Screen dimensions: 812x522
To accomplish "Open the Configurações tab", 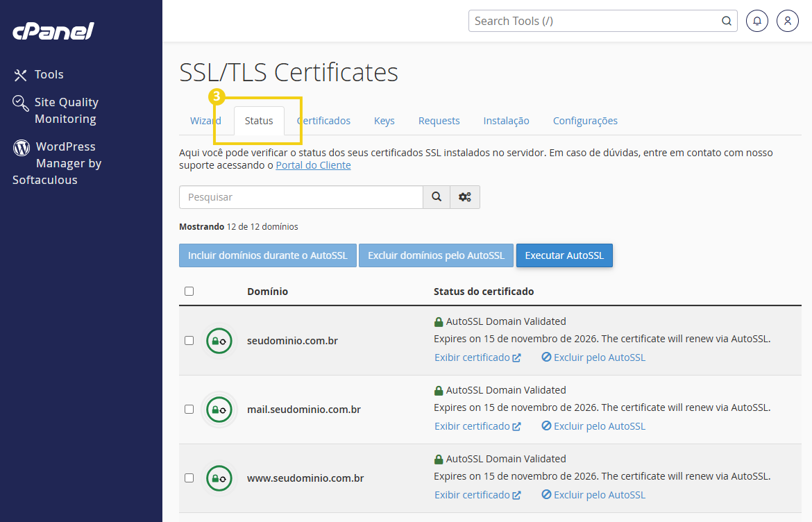I will pyautogui.click(x=585, y=121).
